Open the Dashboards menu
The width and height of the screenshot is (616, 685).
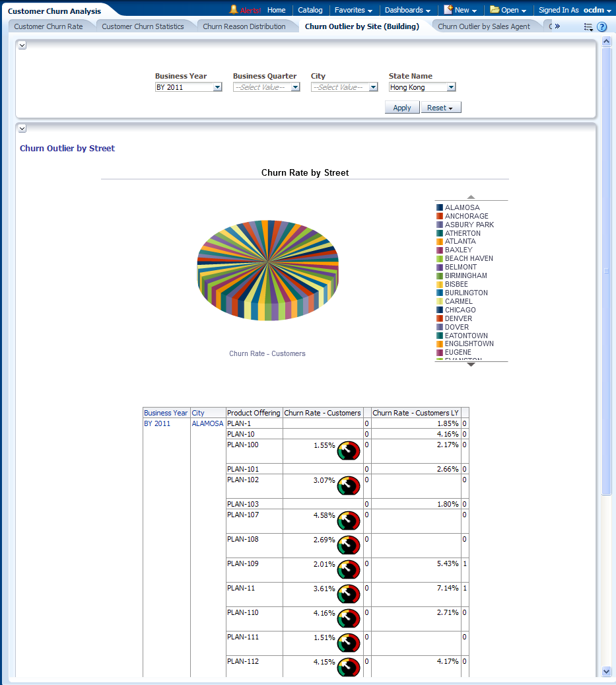[x=407, y=10]
